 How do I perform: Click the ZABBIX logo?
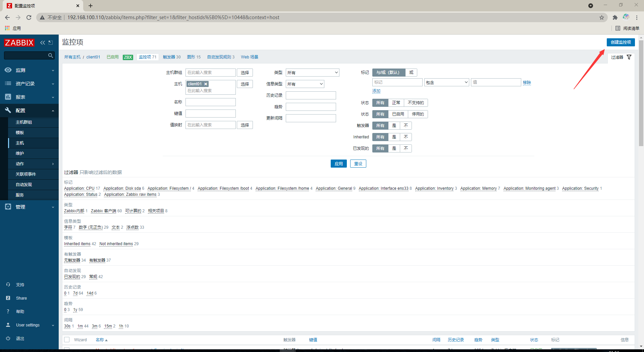pos(19,43)
